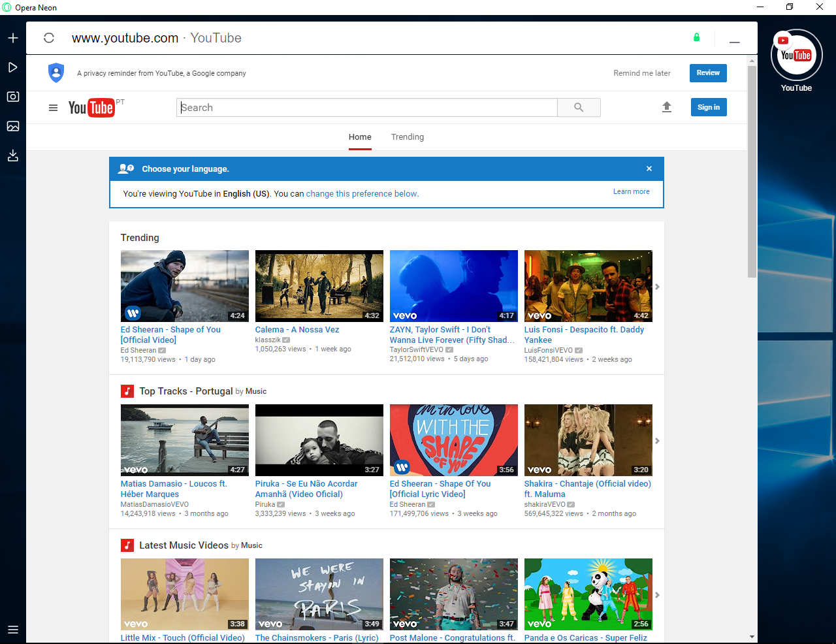Click the vertical scrollbar thumb
Viewport: 836px width, 644px height.
click(752, 172)
